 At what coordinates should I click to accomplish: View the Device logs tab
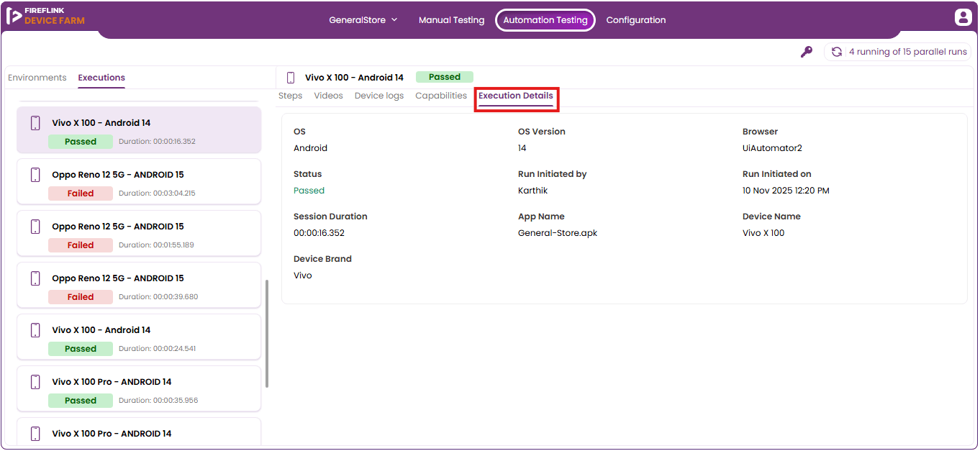[379, 96]
